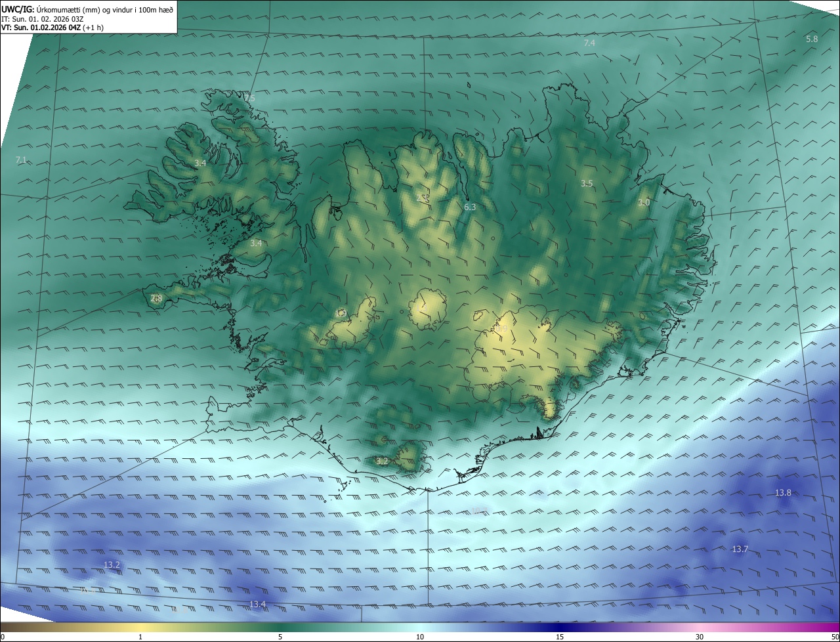This screenshot has width=840, height=642.
Task: Click the 13.7 value label over the ocean
Action: click(x=740, y=549)
